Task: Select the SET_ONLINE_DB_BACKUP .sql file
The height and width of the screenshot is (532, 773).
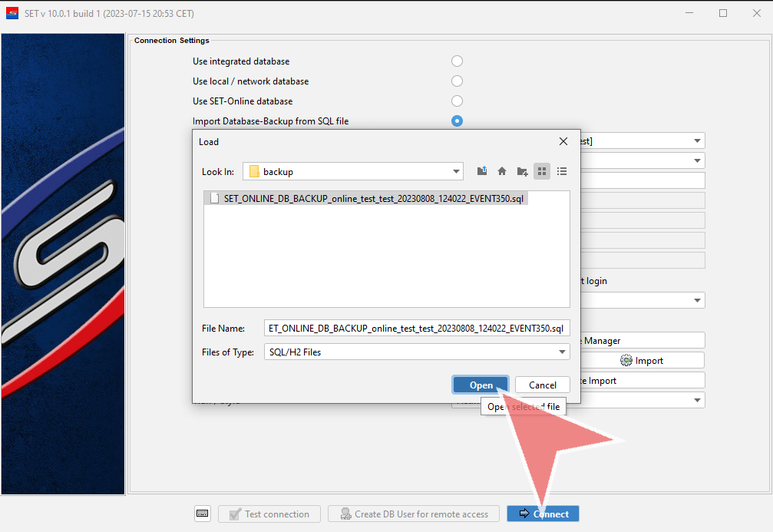Action: pyautogui.click(x=368, y=198)
